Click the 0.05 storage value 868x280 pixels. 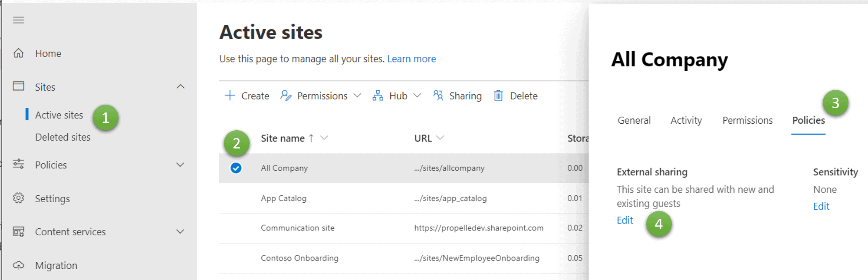point(575,258)
